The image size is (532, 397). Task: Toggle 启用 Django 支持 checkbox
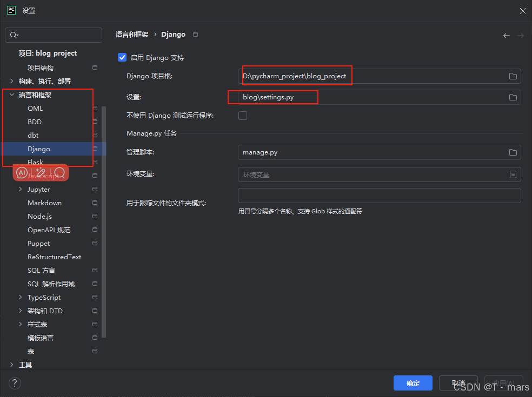tap(122, 57)
